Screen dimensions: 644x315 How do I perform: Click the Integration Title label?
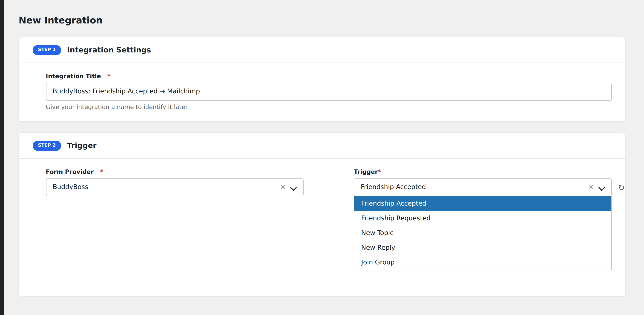(x=73, y=76)
